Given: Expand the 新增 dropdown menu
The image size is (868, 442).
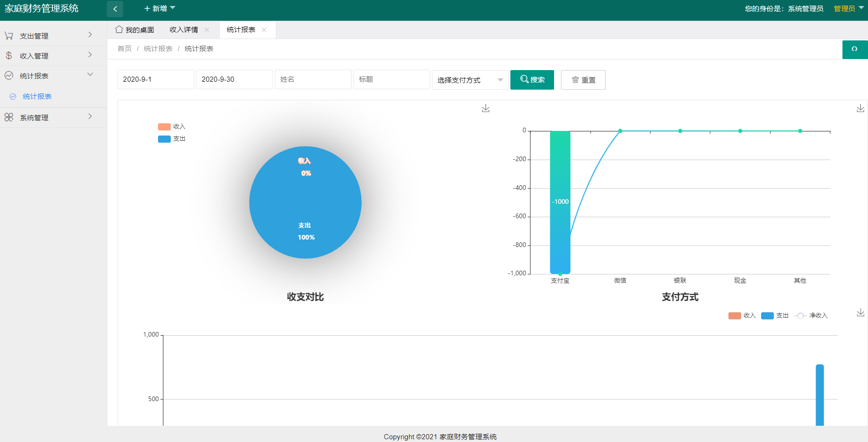Looking at the screenshot, I should coord(160,8).
